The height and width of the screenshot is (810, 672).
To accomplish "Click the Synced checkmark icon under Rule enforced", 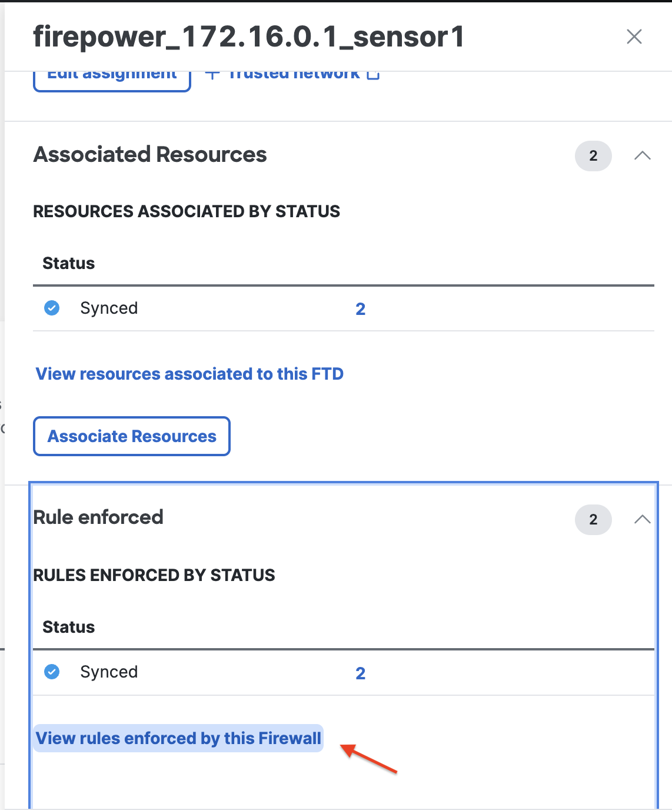I will click(52, 672).
